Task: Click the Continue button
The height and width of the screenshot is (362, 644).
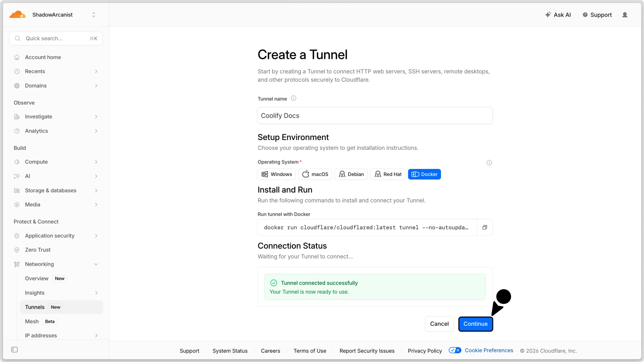Action: [x=475, y=324]
